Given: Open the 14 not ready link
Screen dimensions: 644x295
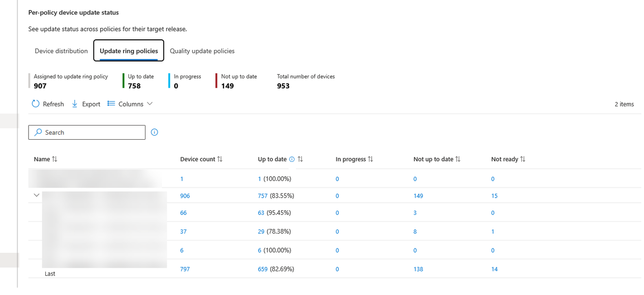Looking at the screenshot, I should tap(494, 269).
